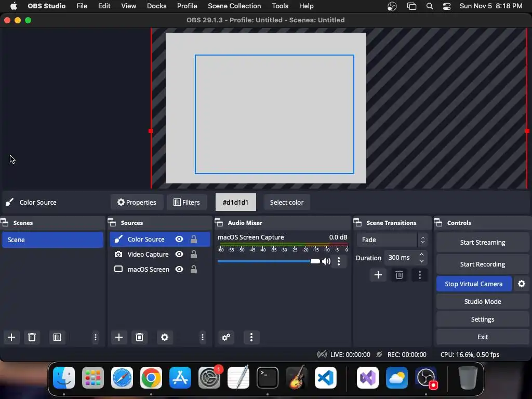Open the Help menu
This screenshot has height=399, width=532.
pyautogui.click(x=307, y=6)
